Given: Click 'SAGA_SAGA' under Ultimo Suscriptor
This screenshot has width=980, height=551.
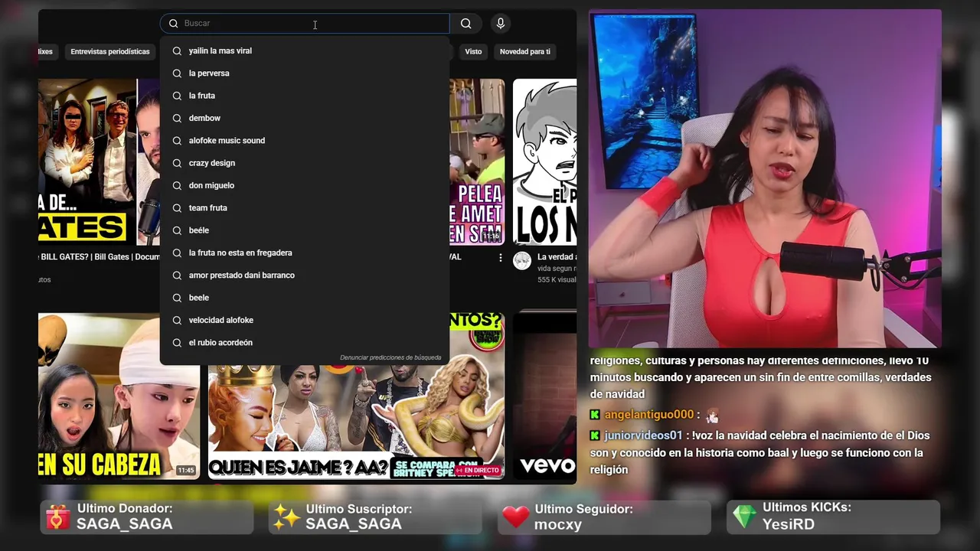Looking at the screenshot, I should [x=354, y=524].
